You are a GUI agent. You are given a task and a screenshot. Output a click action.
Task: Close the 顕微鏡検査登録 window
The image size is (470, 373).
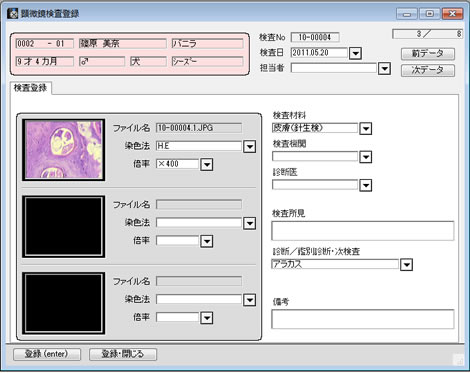point(453,14)
